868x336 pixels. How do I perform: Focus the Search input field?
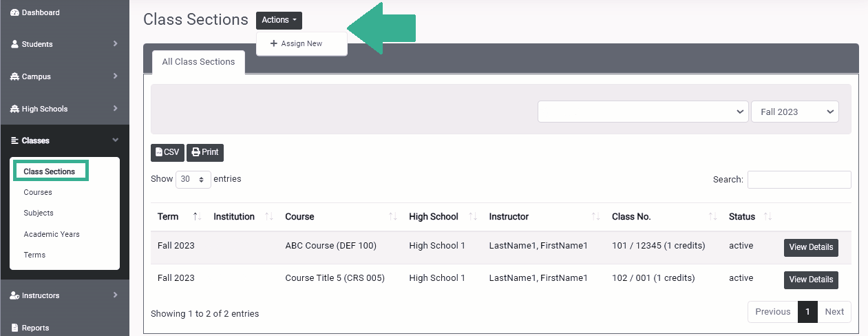click(799, 180)
